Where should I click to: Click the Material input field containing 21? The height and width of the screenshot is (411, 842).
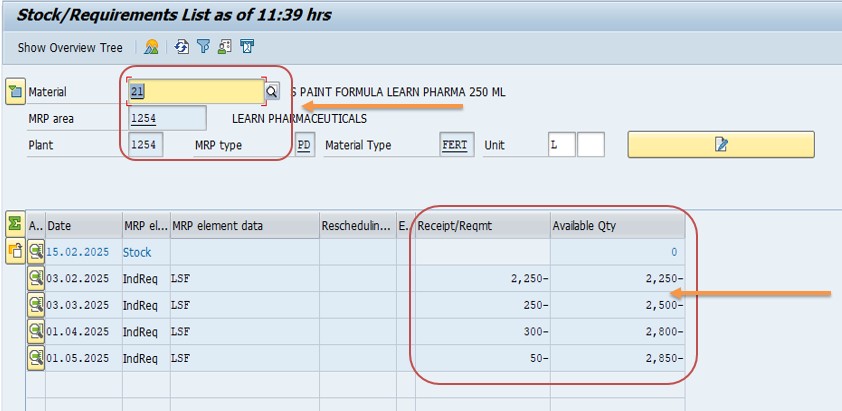click(x=195, y=91)
